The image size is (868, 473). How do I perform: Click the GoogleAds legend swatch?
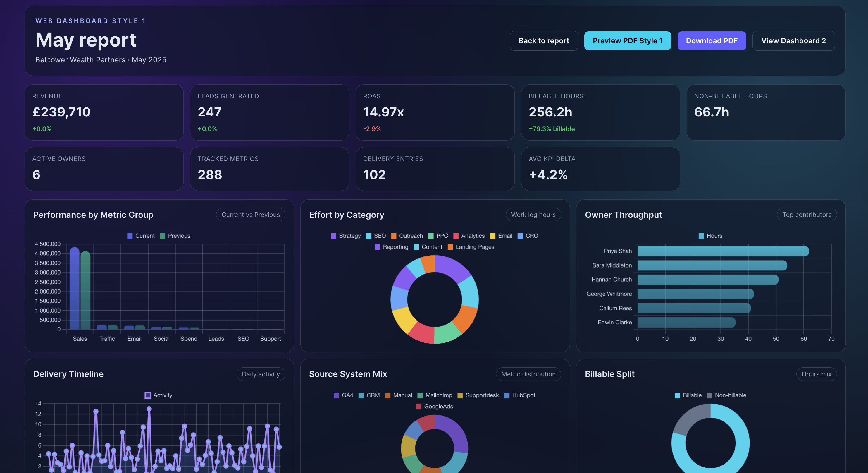click(x=418, y=407)
